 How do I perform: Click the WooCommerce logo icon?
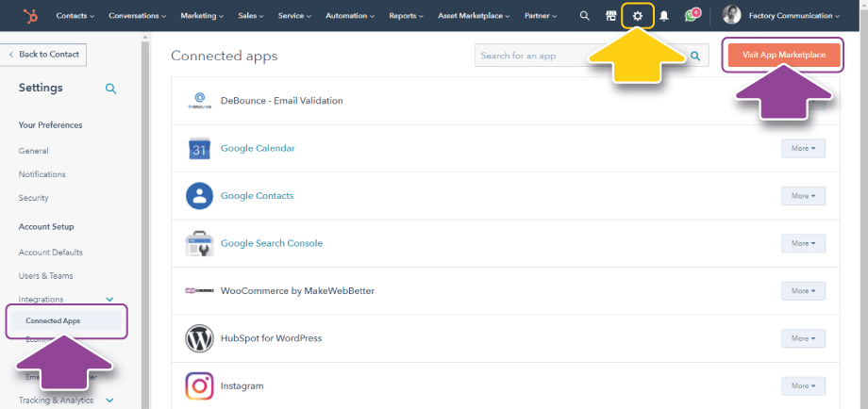pyautogui.click(x=199, y=290)
